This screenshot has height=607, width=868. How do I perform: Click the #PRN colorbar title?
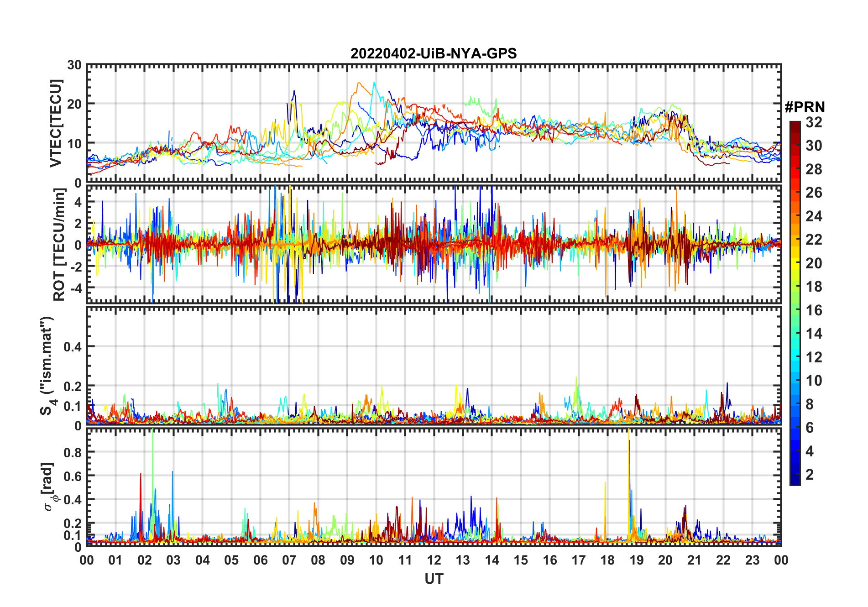pyautogui.click(x=805, y=107)
